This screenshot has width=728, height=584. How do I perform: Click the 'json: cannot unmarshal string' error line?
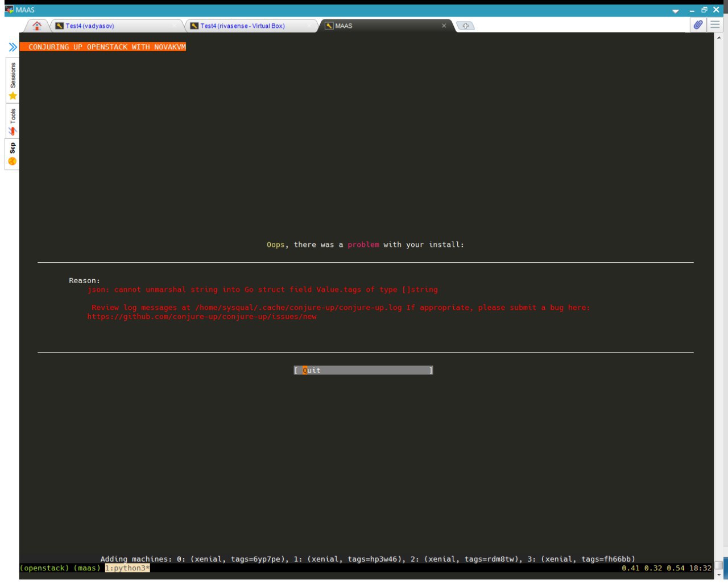tap(263, 289)
